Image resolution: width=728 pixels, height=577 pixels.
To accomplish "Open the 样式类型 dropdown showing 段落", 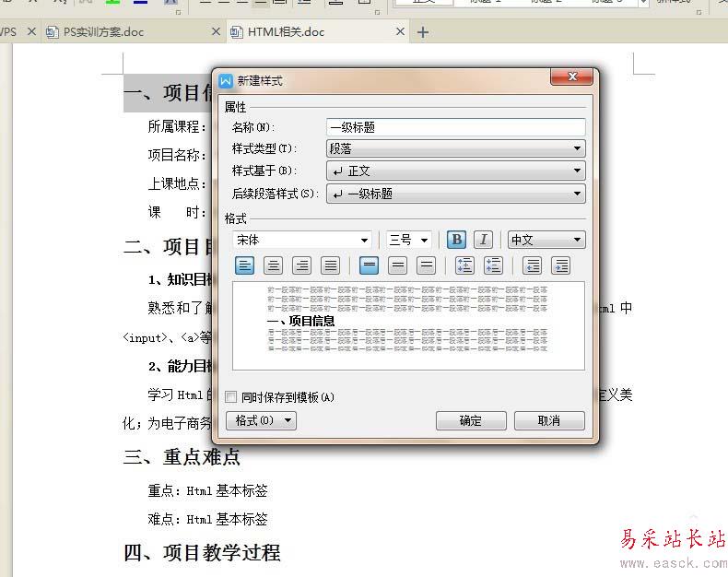I will [456, 148].
